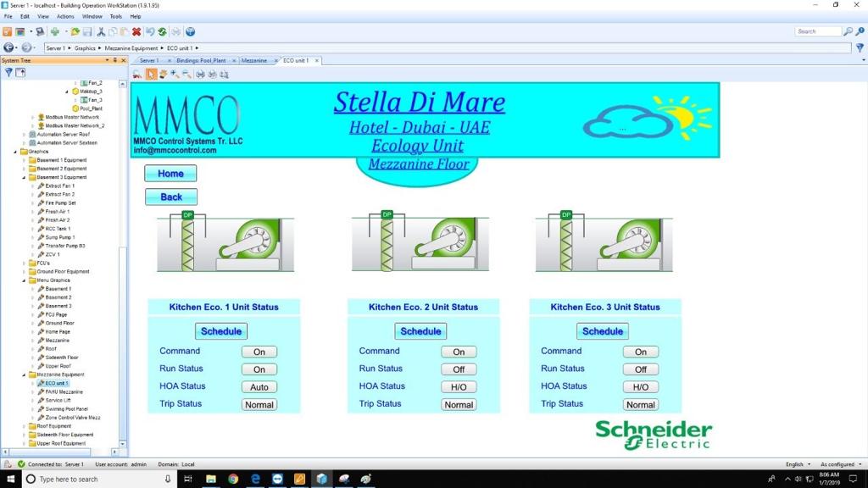Click the Kitchen Eco. 3 Trip Status Normal value
The height and width of the screenshot is (488, 868).
click(641, 405)
